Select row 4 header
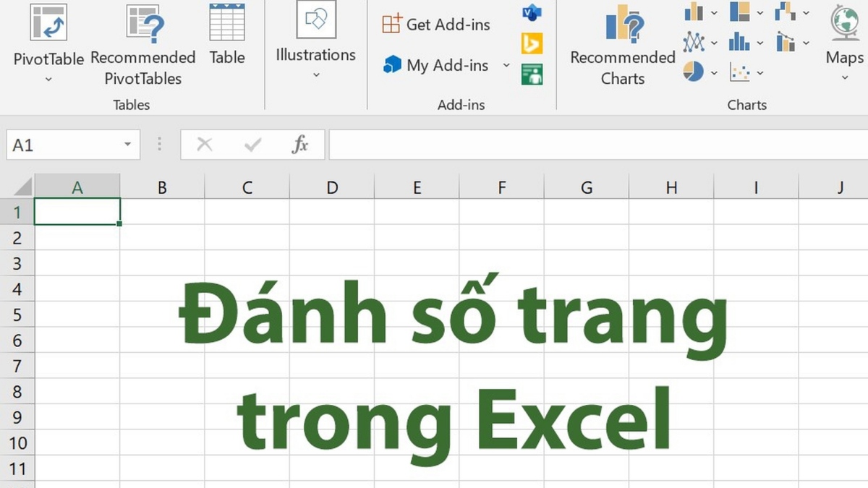Image resolution: width=868 pixels, height=488 pixels. point(17,289)
